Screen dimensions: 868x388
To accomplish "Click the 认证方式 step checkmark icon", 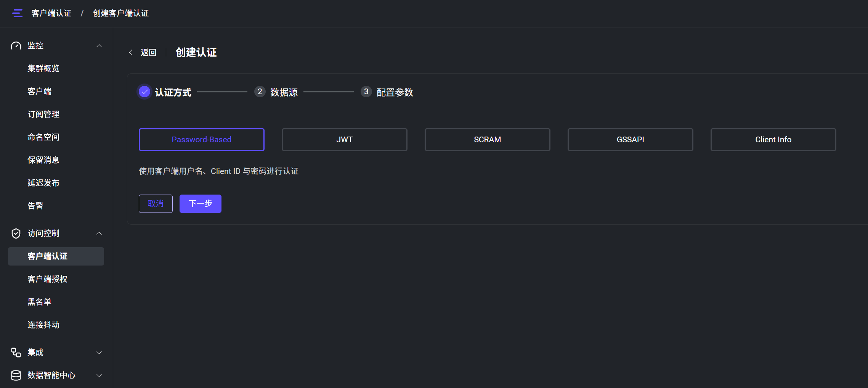I will 144,92.
